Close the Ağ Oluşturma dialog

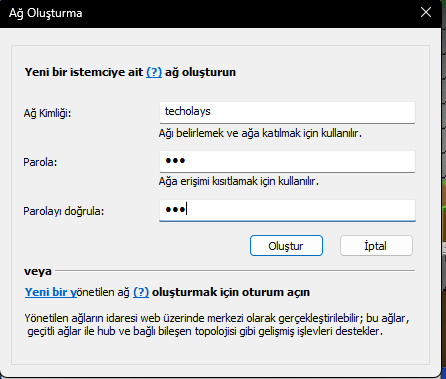point(426,13)
